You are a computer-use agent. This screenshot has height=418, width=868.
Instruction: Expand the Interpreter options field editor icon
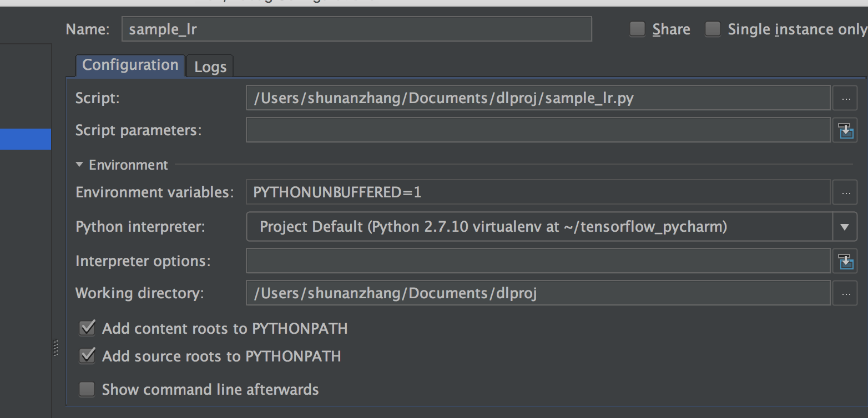pos(846,261)
